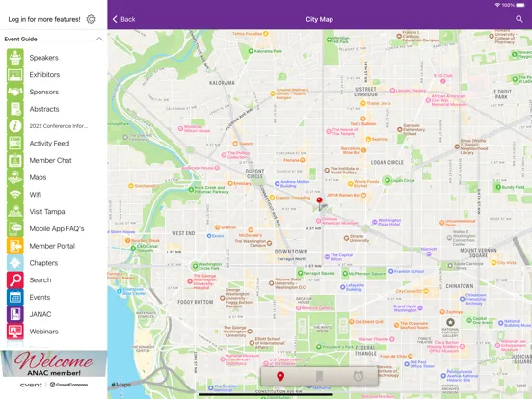Open 2022 Conference Information entry
This screenshot has width=532, height=399.
click(x=59, y=126)
